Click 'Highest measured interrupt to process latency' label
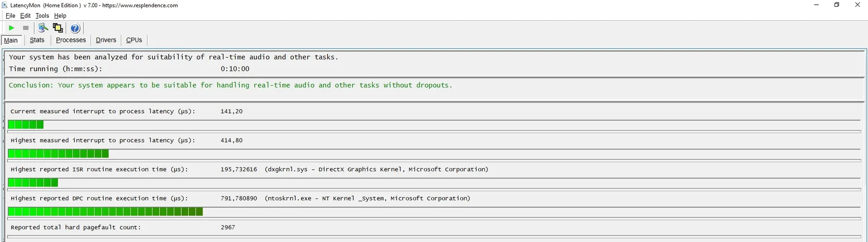The image size is (868, 242). pyautogui.click(x=103, y=140)
